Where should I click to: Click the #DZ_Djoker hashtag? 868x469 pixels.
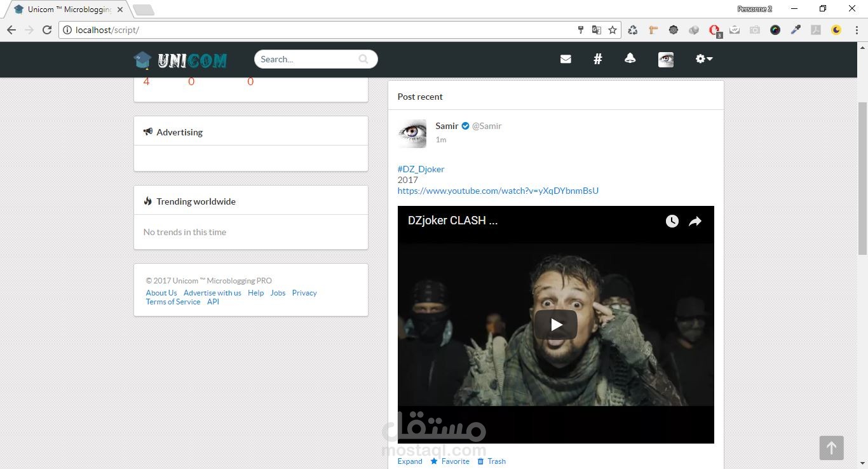[x=421, y=169]
